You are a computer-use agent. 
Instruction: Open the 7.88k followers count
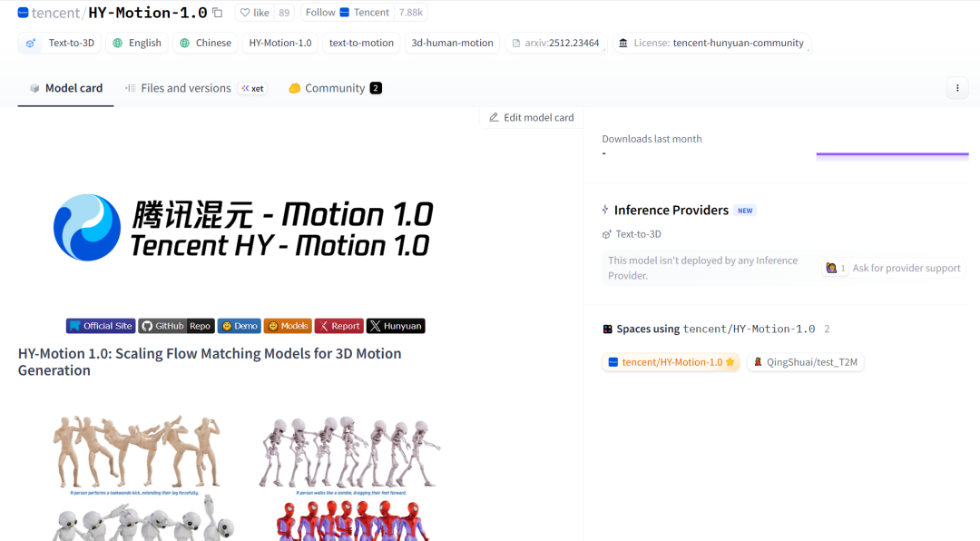(411, 13)
